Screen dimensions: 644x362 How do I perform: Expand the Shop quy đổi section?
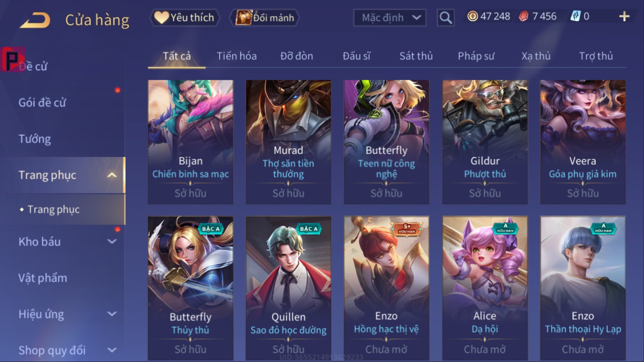112,350
